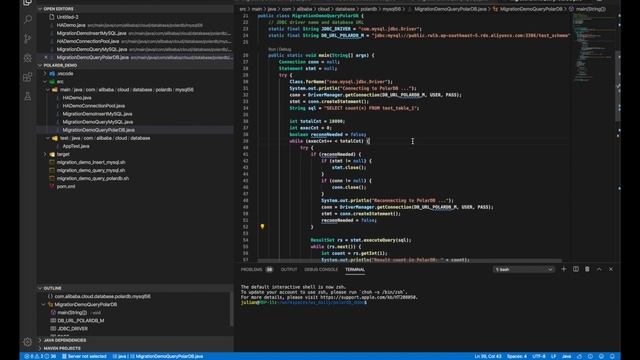Click the method icon beside main(String[])
The image size is (640, 360).
(x=53, y=313)
